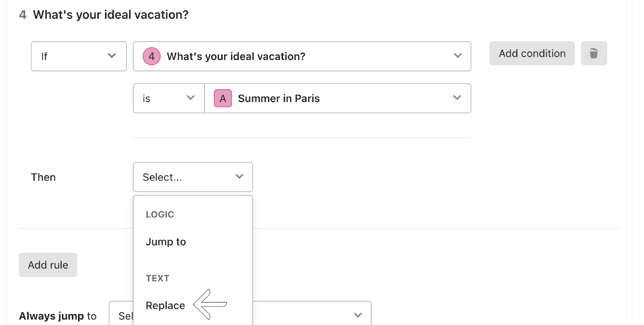Click the pink letter A answer badge
This screenshot has width=644, height=325.
point(223,98)
